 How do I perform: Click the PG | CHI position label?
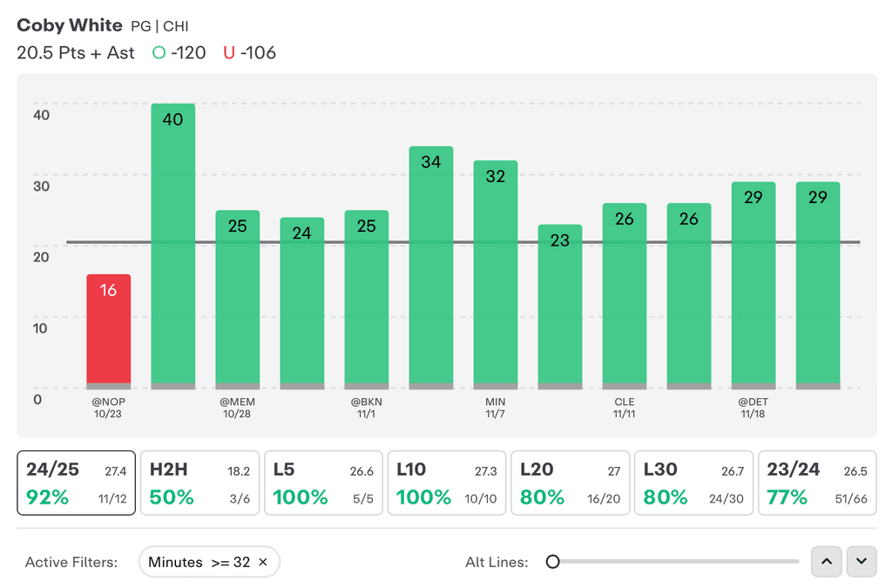click(x=159, y=27)
